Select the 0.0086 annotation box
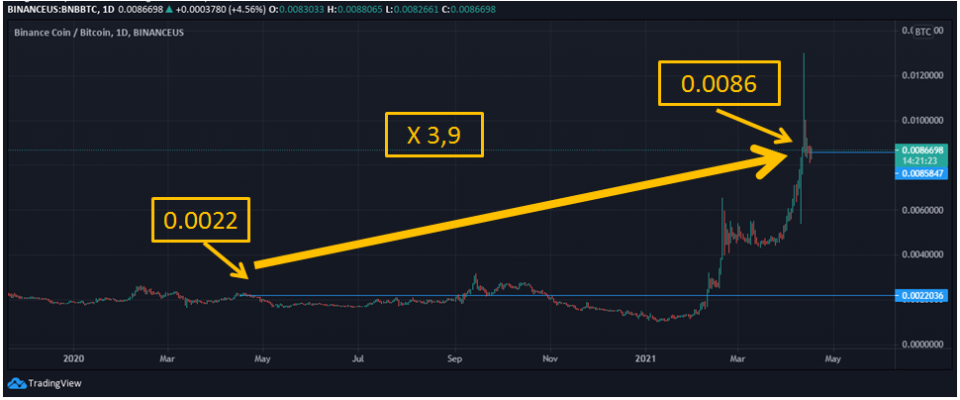 pyautogui.click(x=716, y=84)
